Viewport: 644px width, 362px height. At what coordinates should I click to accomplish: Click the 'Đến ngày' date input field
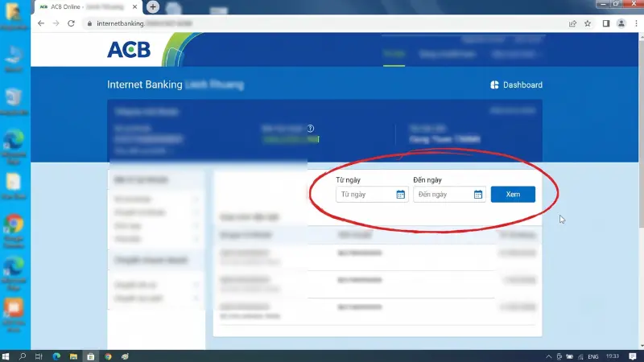click(x=449, y=195)
